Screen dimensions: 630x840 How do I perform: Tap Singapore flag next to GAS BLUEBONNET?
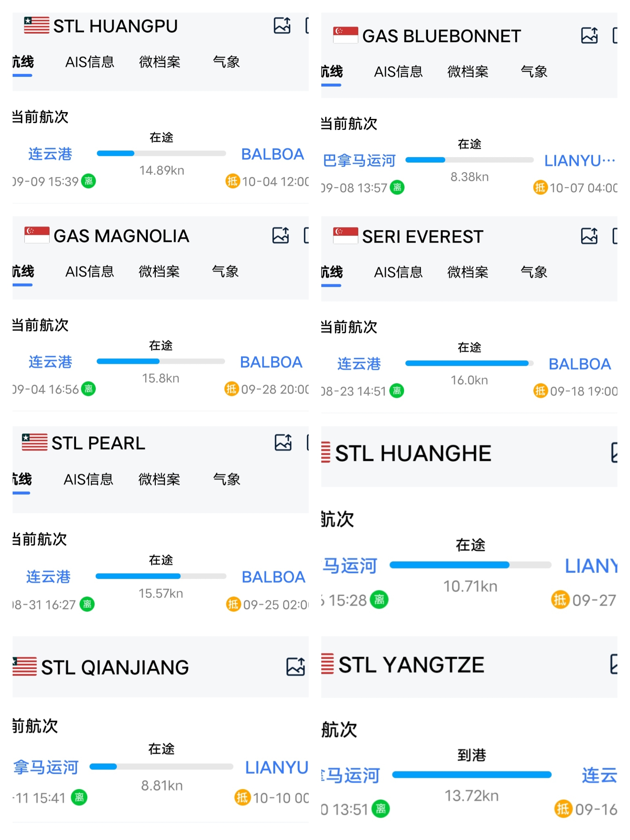pyautogui.click(x=346, y=35)
